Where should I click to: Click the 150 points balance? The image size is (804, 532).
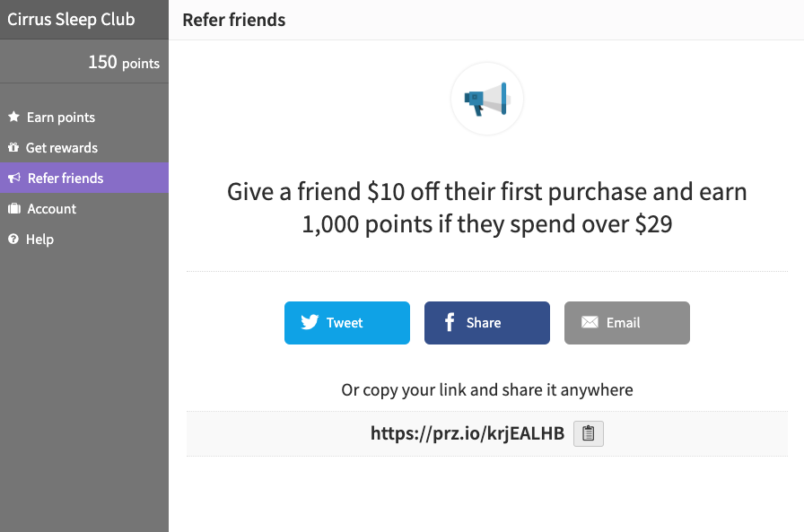pos(124,63)
